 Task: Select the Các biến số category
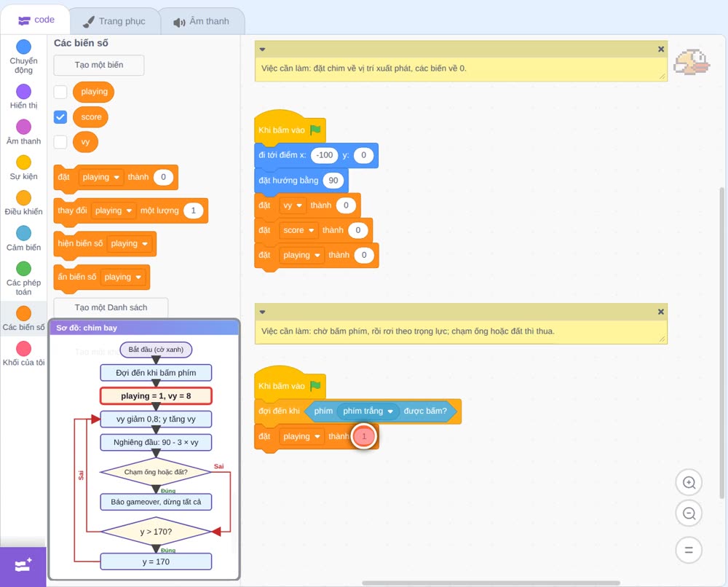[24, 318]
